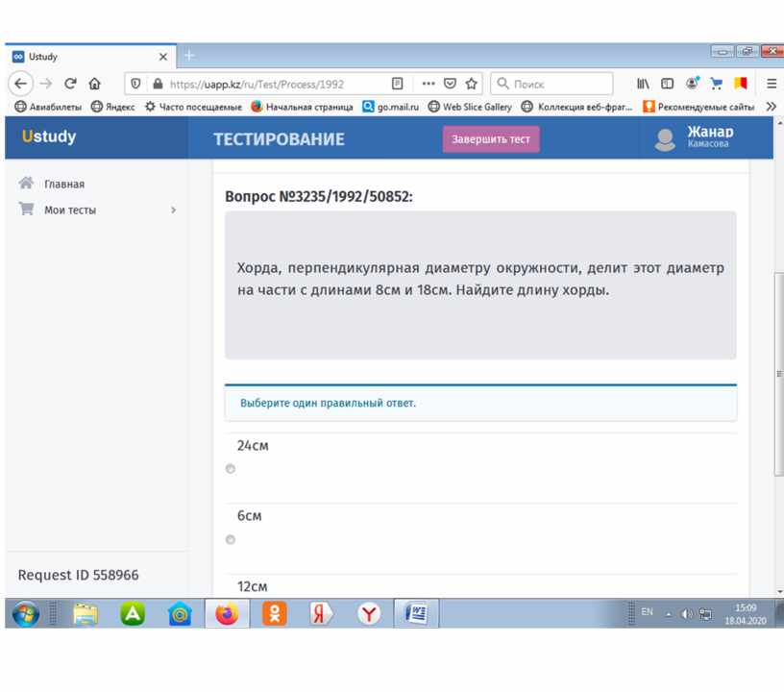Screen dimensions: 784x692
Task: Click the Завершить тест button
Action: point(491,139)
